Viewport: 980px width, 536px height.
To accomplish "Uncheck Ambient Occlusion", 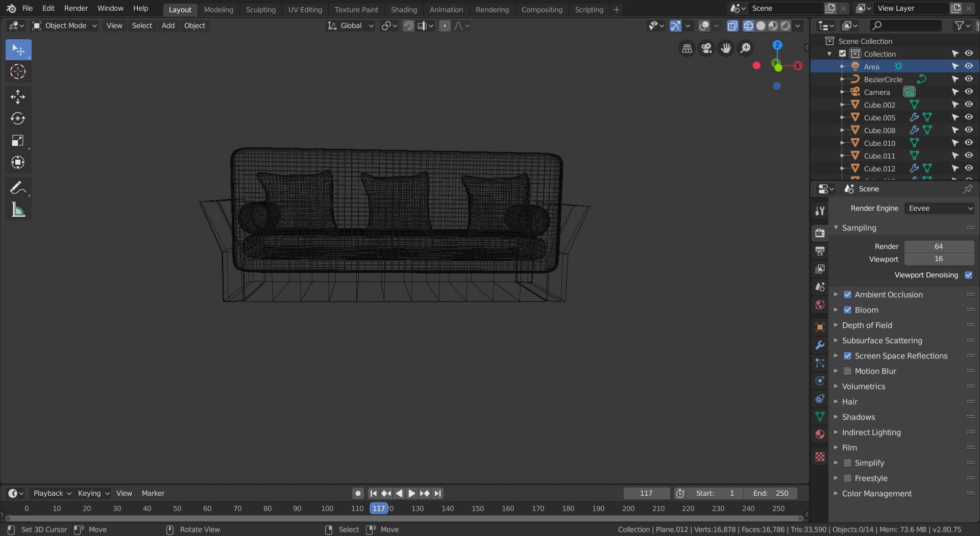I will (x=847, y=294).
